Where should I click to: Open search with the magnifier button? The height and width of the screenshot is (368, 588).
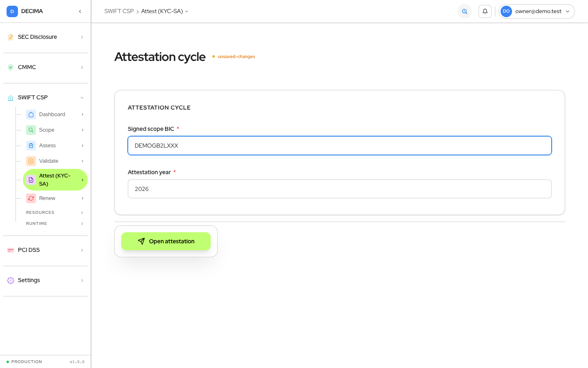click(x=465, y=11)
